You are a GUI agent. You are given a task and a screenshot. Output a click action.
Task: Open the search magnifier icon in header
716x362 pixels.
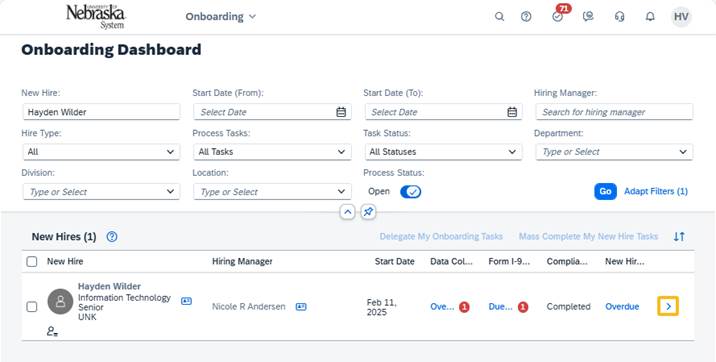pos(500,17)
